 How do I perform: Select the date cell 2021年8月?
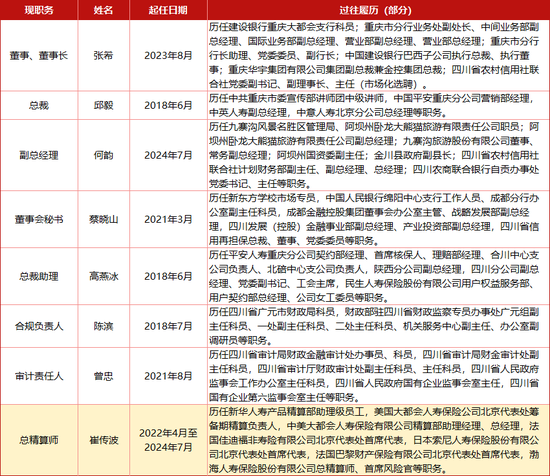click(x=168, y=376)
